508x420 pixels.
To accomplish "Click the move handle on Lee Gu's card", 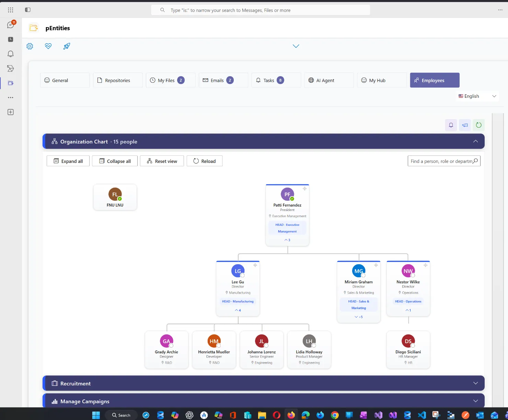I will (x=255, y=265).
